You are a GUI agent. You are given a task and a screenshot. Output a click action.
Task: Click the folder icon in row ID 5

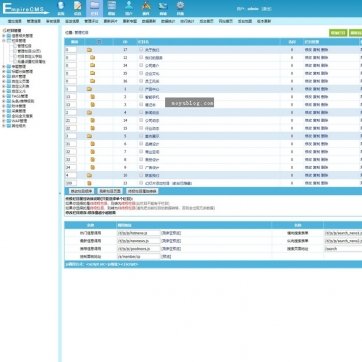pyautogui.click(x=89, y=136)
